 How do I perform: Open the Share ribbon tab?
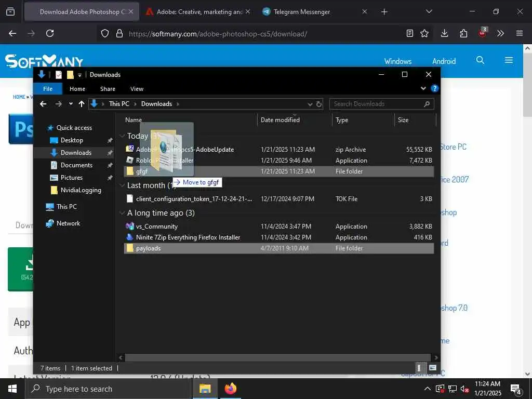pyautogui.click(x=108, y=88)
